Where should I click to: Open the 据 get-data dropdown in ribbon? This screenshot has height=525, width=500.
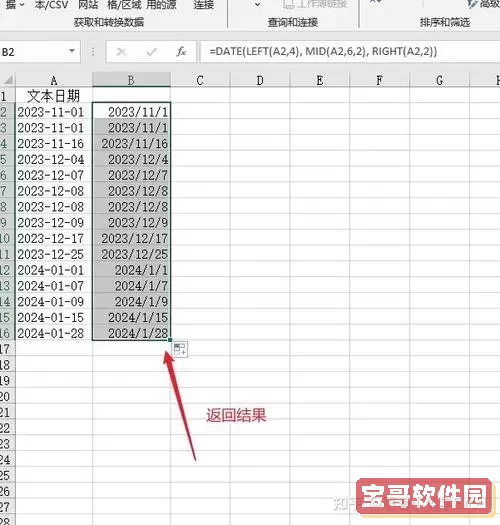click(15, 5)
